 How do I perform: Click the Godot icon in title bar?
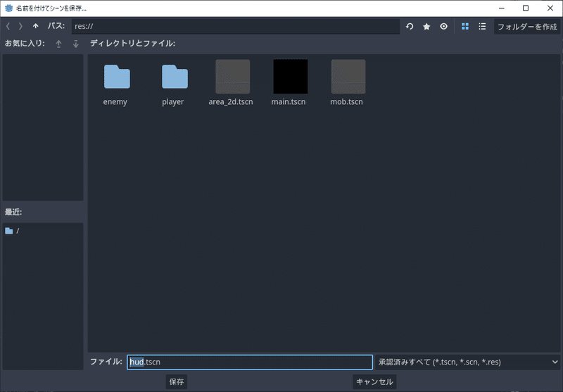coord(8,8)
